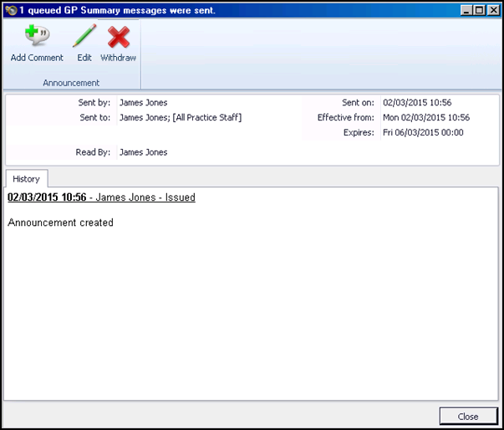Click the Effective from date Mon 02/03/2015

click(425, 118)
